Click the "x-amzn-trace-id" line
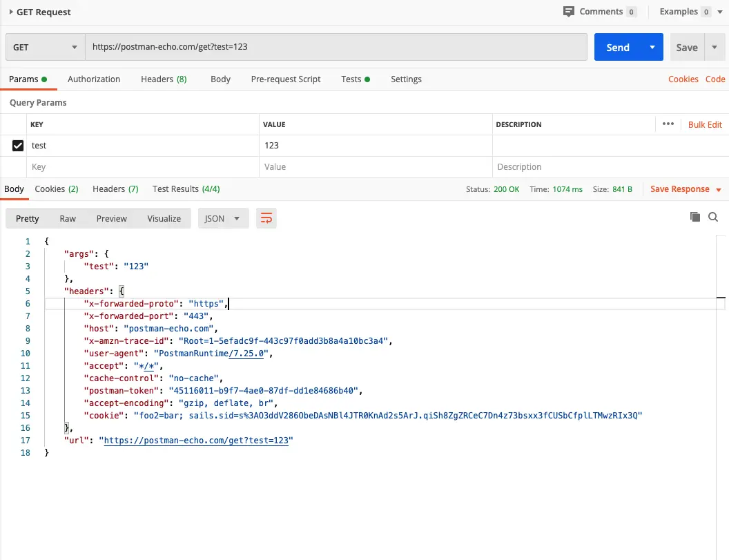 pyautogui.click(x=237, y=341)
